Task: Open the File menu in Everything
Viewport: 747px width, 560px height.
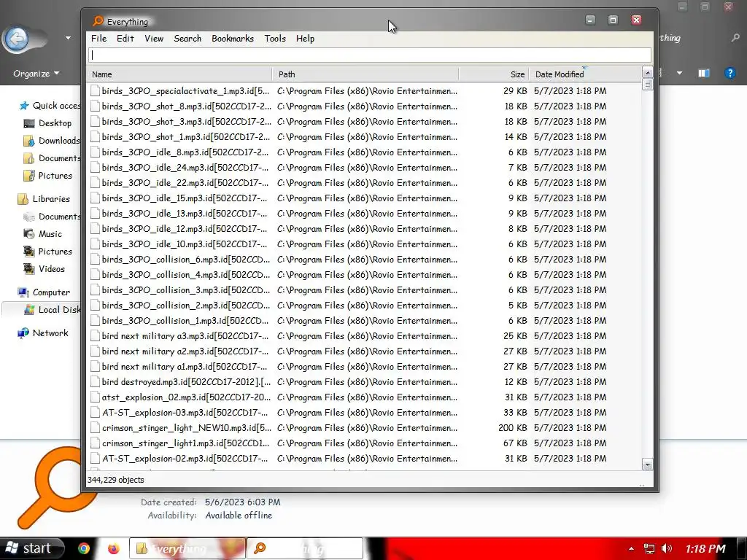Action: tap(98, 39)
